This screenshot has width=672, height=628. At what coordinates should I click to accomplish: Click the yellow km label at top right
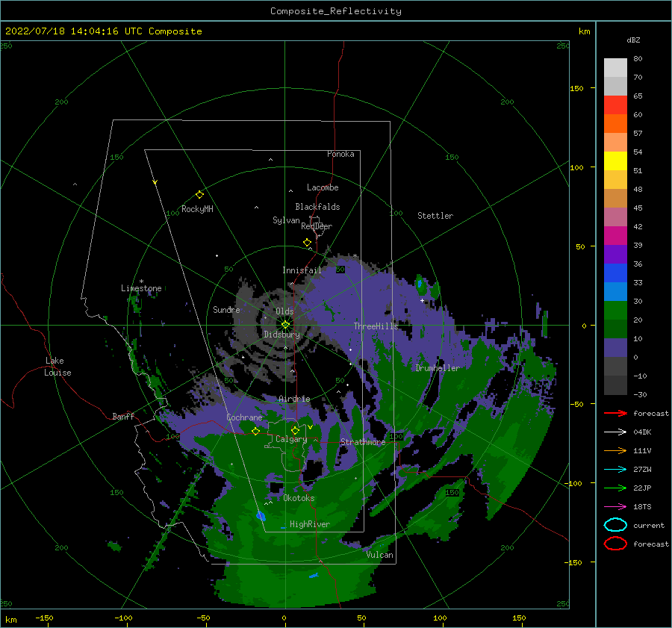(584, 31)
